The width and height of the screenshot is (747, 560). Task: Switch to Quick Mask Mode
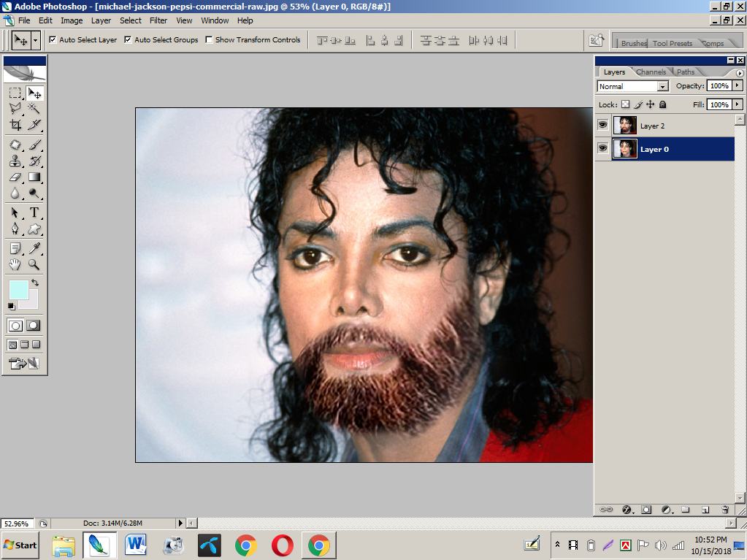[34, 326]
